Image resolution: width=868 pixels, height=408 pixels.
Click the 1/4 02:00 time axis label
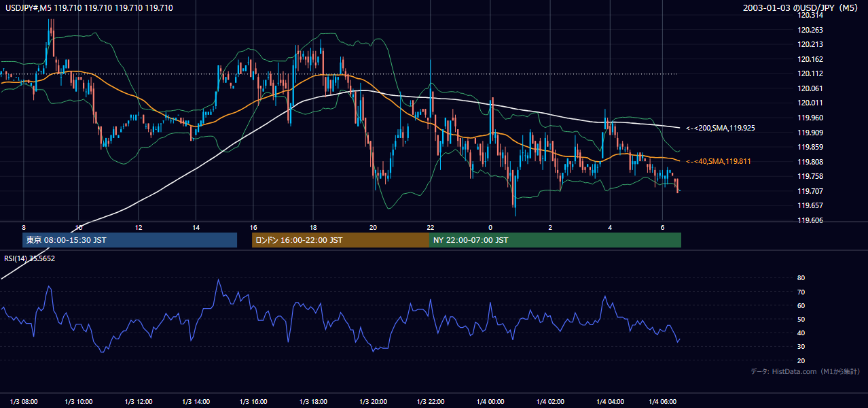click(550, 402)
